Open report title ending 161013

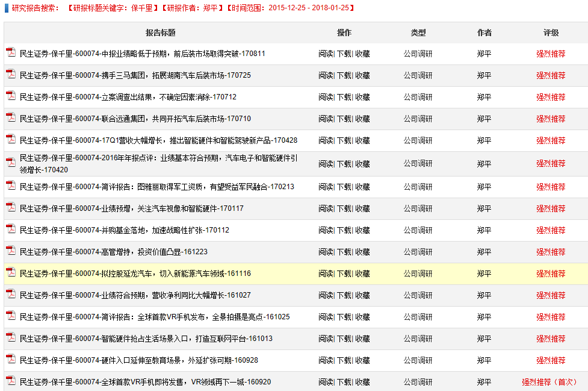click(146, 339)
